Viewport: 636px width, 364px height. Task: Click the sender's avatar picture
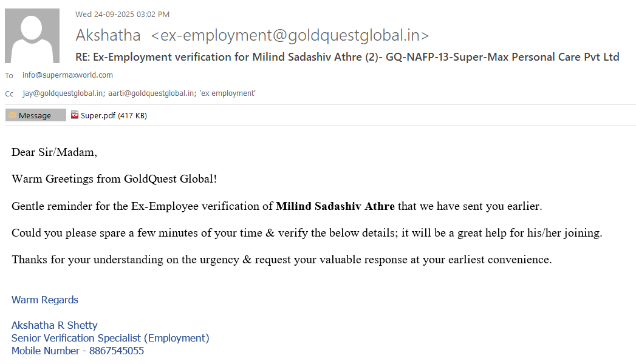[x=32, y=36]
